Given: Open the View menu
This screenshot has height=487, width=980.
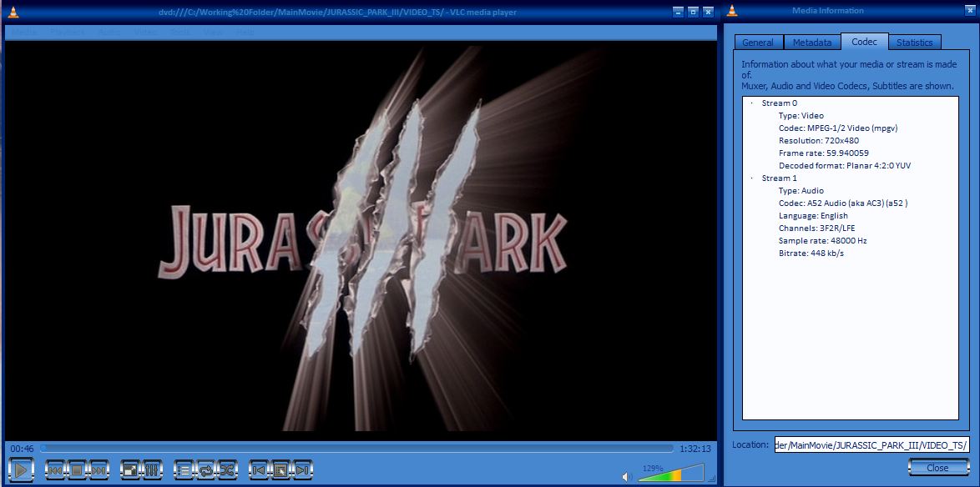Looking at the screenshot, I should click(x=213, y=32).
